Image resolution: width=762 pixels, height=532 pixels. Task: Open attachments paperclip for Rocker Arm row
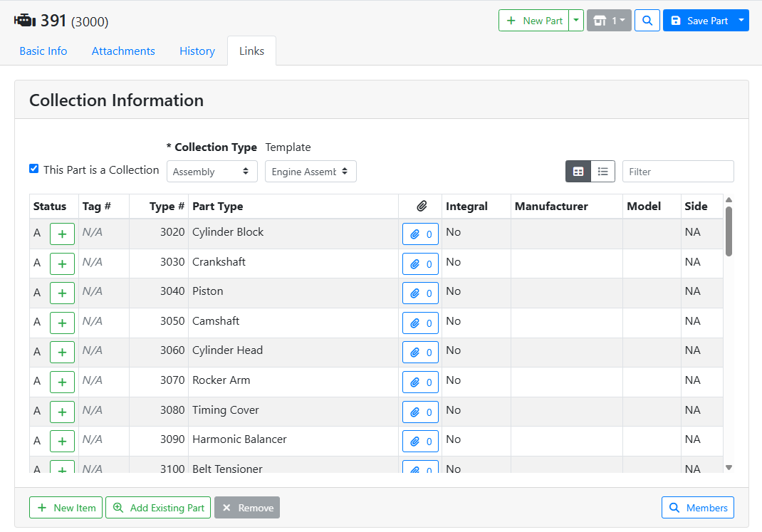pyautogui.click(x=420, y=382)
